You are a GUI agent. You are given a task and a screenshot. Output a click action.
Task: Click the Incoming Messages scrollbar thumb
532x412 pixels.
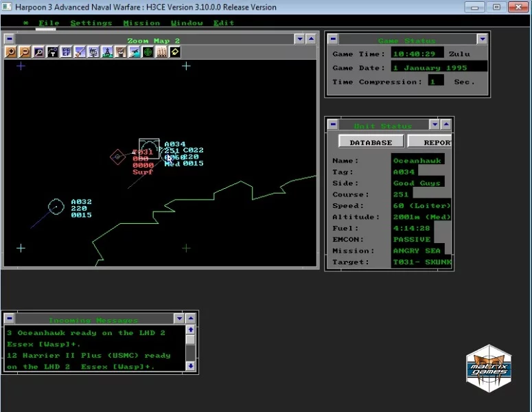pyautogui.click(x=191, y=340)
